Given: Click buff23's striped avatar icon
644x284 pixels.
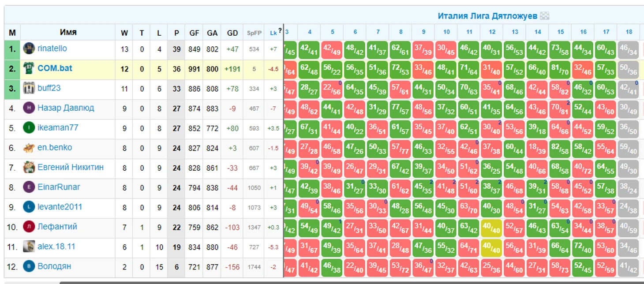Looking at the screenshot, I should pyautogui.click(x=29, y=88).
